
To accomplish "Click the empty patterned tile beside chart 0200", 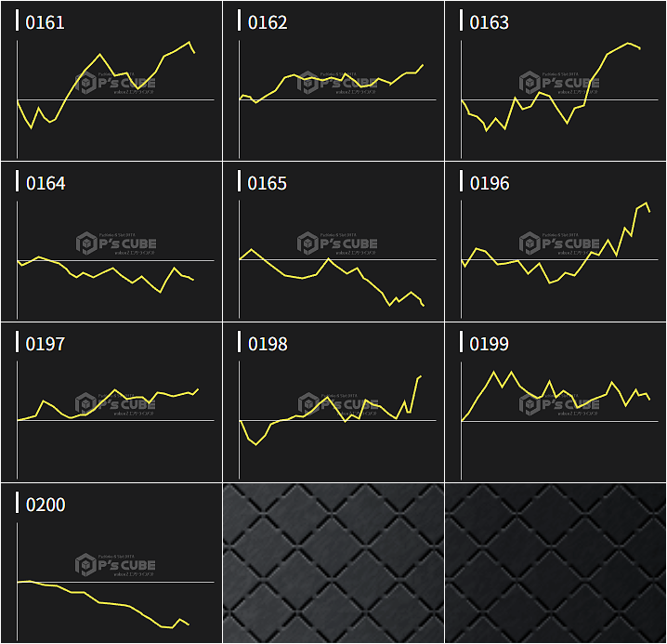I will point(333,563).
